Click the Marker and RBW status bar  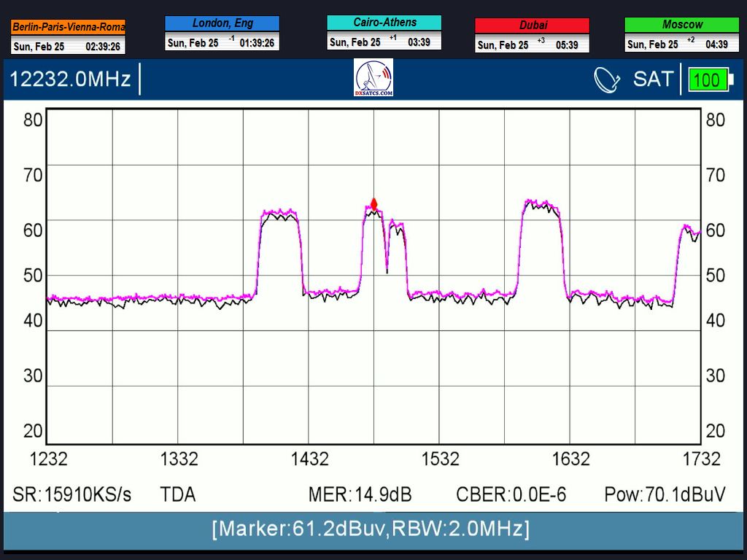coord(371,529)
